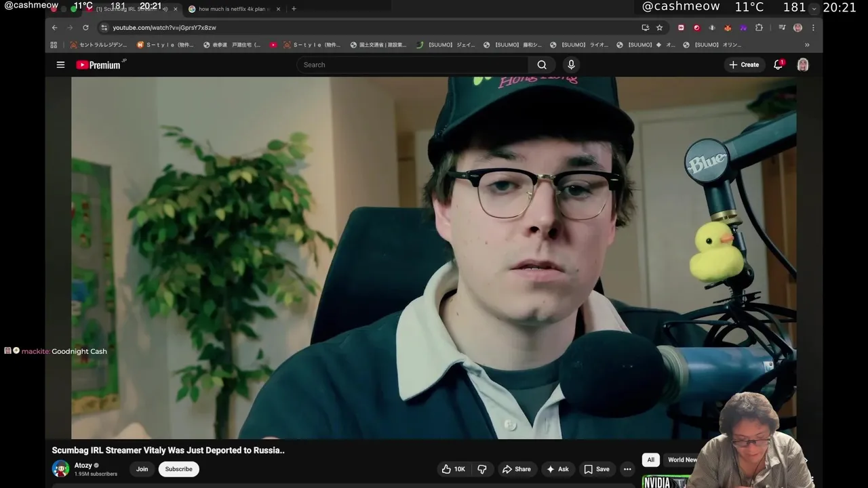
Task: Open the bookmarks apps grid icon
Action: pyautogui.click(x=54, y=45)
